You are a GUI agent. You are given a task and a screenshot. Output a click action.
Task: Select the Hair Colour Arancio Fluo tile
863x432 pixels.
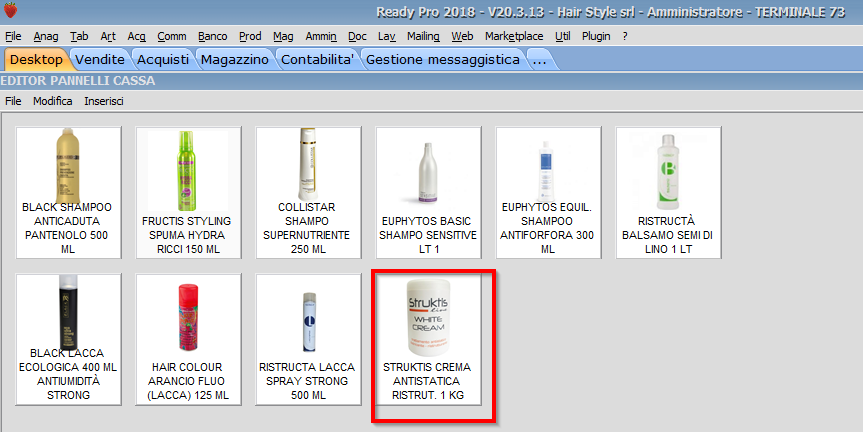click(x=188, y=340)
